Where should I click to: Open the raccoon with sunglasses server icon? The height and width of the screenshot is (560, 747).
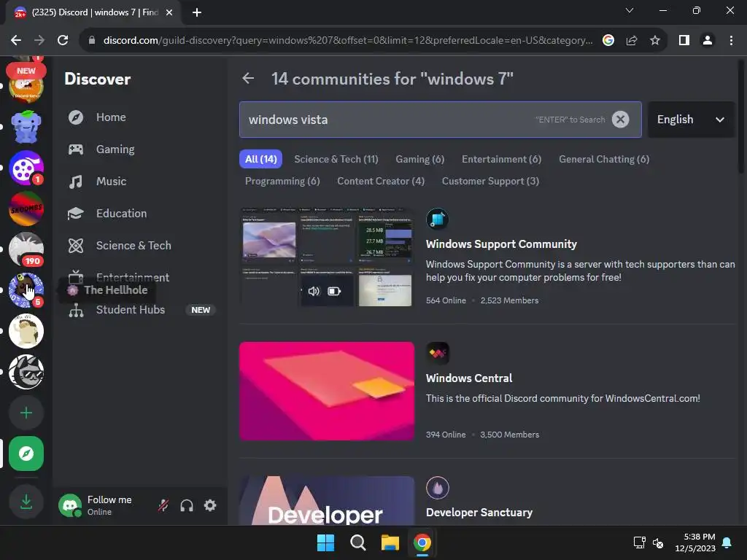pos(26,372)
